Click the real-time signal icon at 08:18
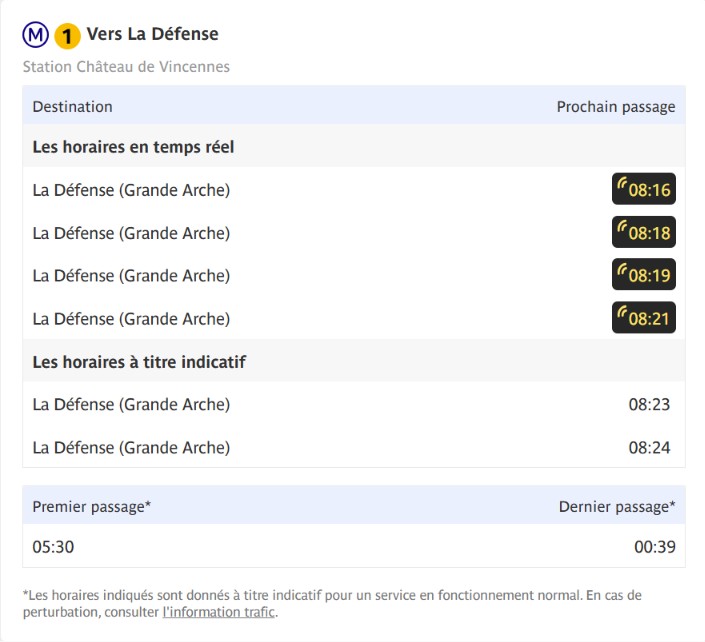This screenshot has width=705, height=642. pos(622,227)
